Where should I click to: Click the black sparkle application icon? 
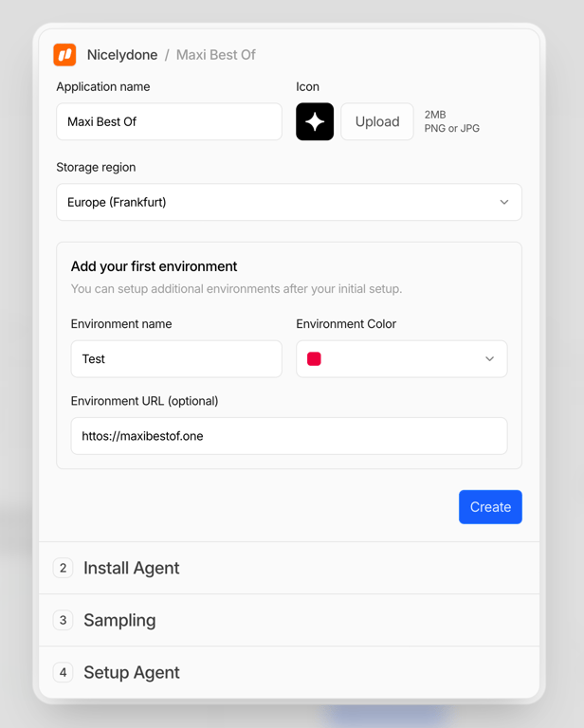click(x=315, y=121)
